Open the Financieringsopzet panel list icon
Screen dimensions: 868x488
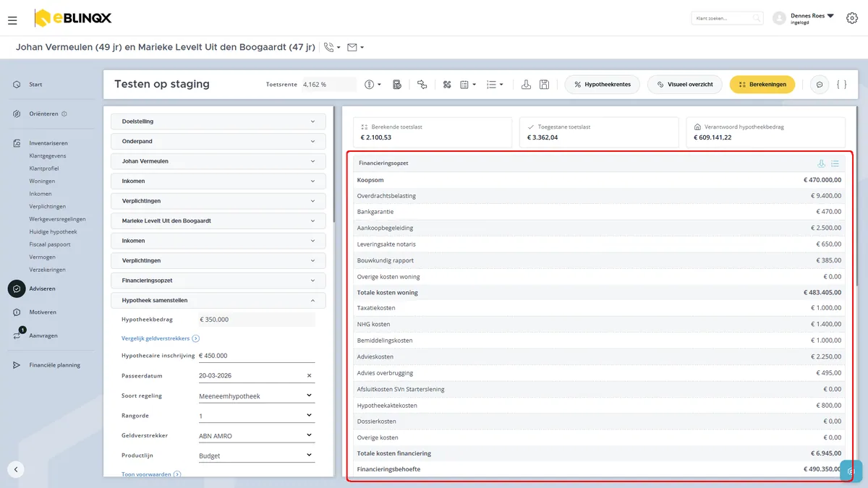pos(835,163)
